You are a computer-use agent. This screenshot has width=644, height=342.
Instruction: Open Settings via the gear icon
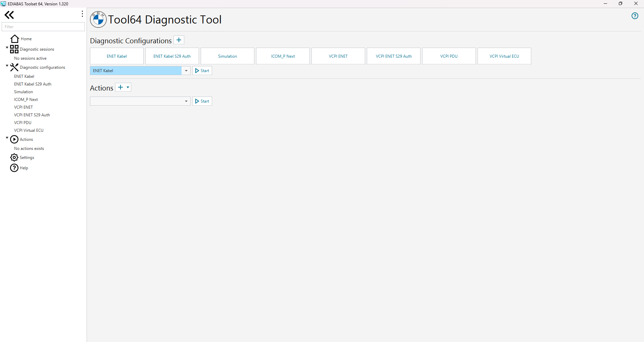coord(14,158)
